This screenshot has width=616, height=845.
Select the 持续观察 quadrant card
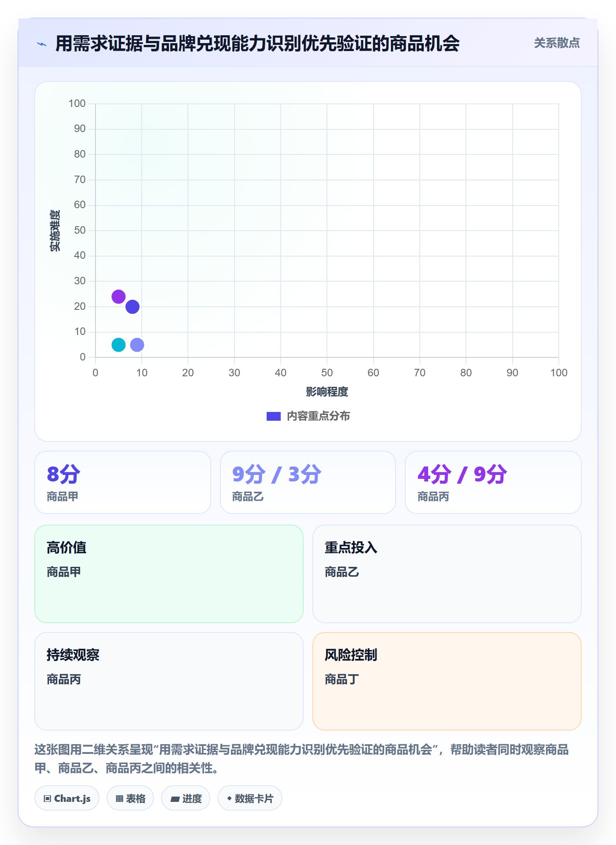169,681
